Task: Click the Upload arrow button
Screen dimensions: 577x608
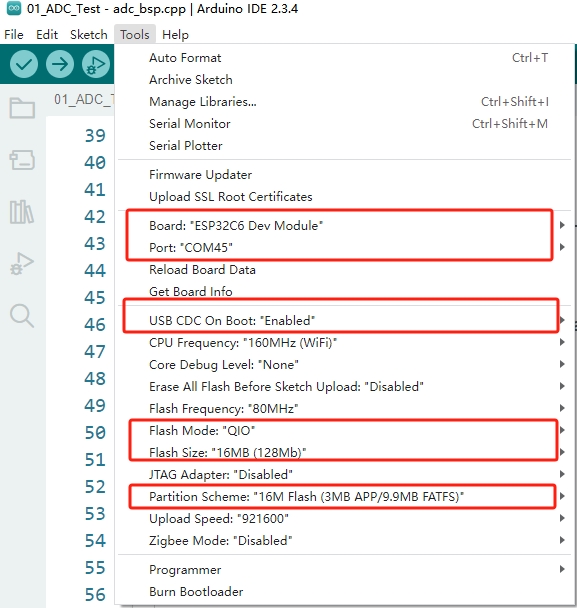Action: tap(60, 64)
